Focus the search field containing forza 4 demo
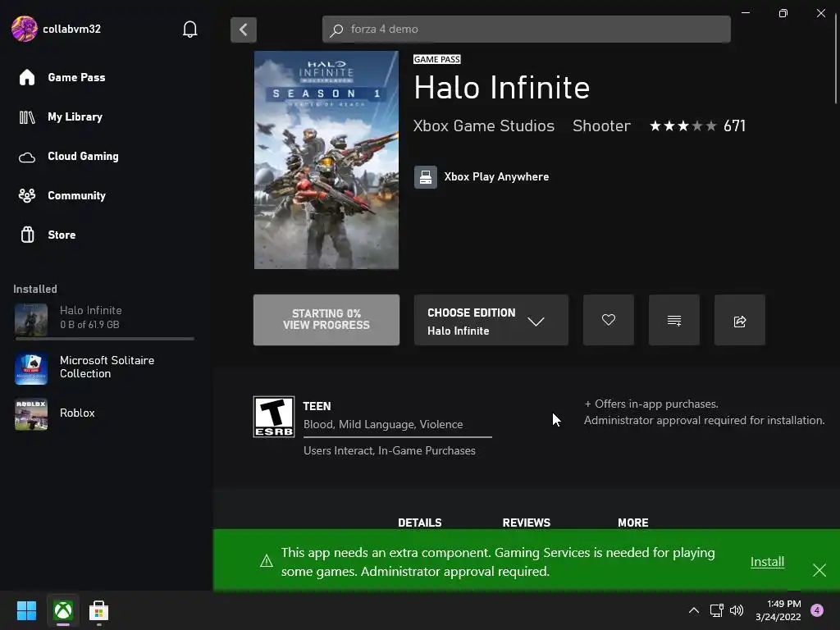The height and width of the screenshot is (630, 840). pos(526,30)
